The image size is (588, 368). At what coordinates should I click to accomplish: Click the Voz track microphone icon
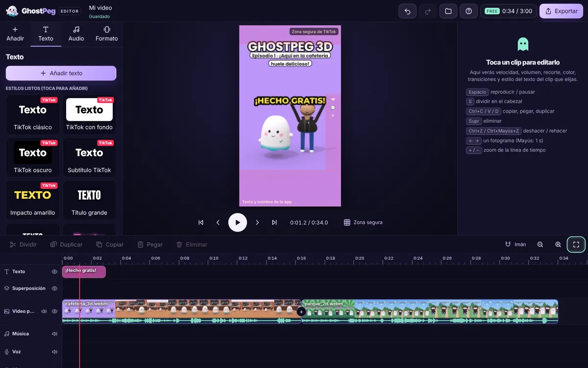pyautogui.click(x=7, y=352)
